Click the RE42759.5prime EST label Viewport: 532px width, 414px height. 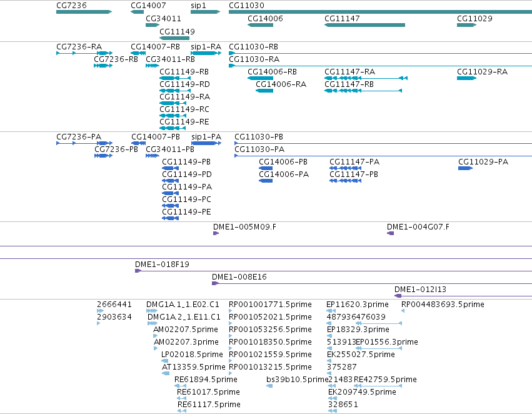[386, 380]
